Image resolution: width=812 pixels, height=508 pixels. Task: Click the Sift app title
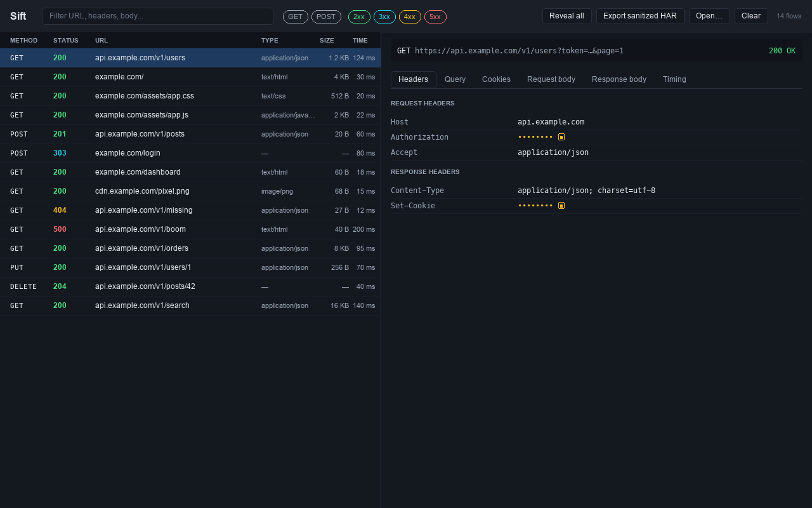[18, 17]
